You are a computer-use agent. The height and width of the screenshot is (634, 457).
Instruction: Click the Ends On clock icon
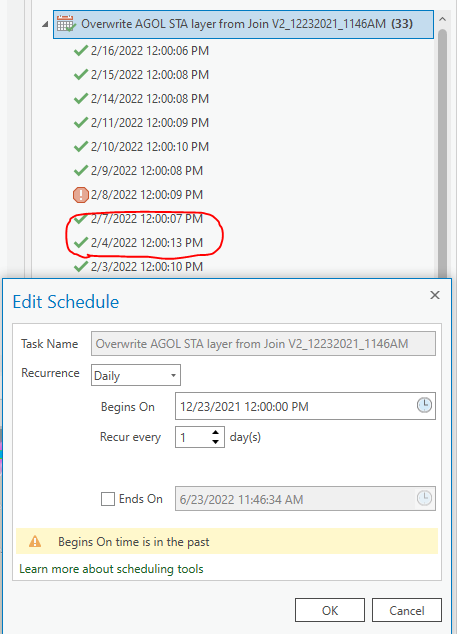pos(424,499)
